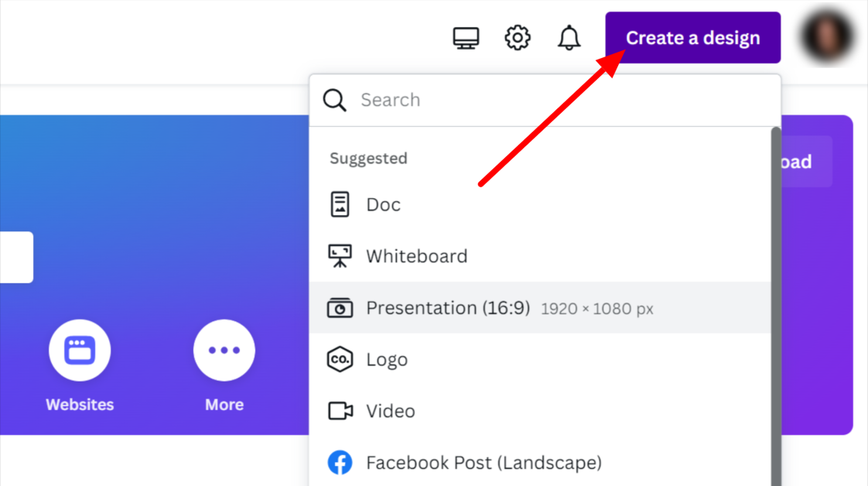The width and height of the screenshot is (868, 486).
Task: Open notifications bell icon
Action: click(x=569, y=38)
